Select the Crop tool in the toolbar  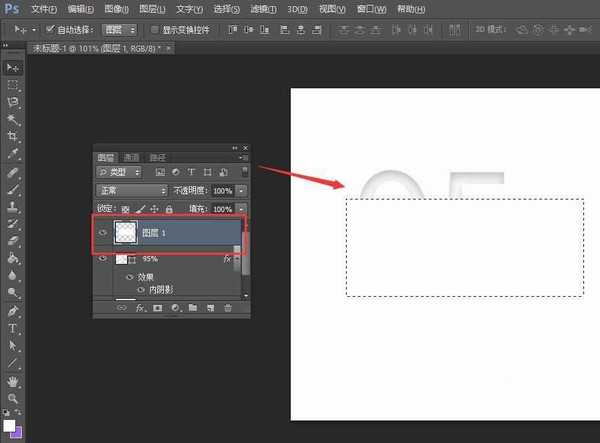click(13, 136)
